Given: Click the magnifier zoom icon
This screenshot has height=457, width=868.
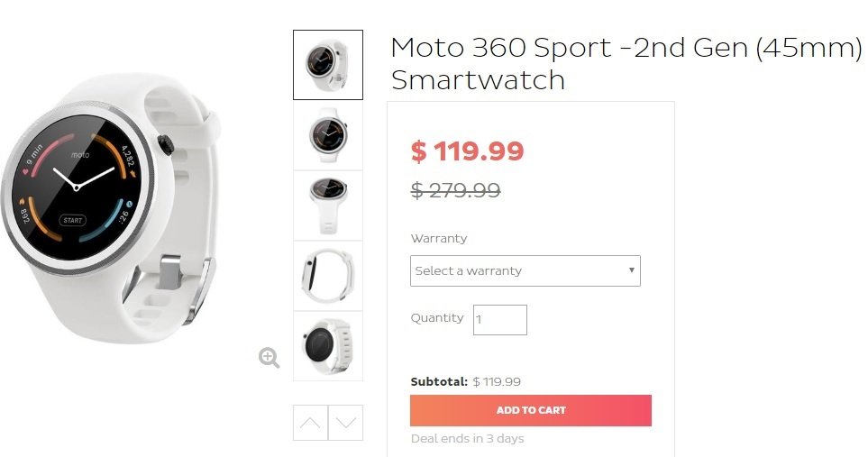Looking at the screenshot, I should (x=269, y=358).
